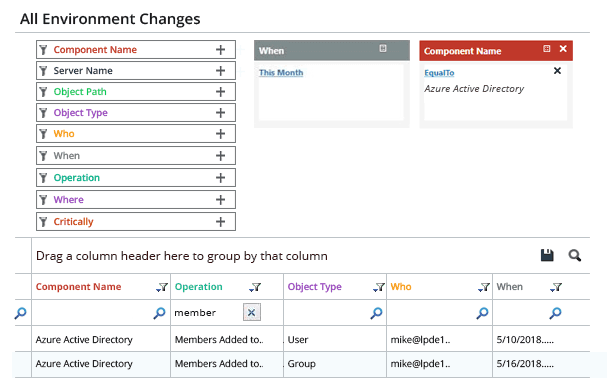
Task: Remove the Component Name filter panel
Action: (x=563, y=49)
